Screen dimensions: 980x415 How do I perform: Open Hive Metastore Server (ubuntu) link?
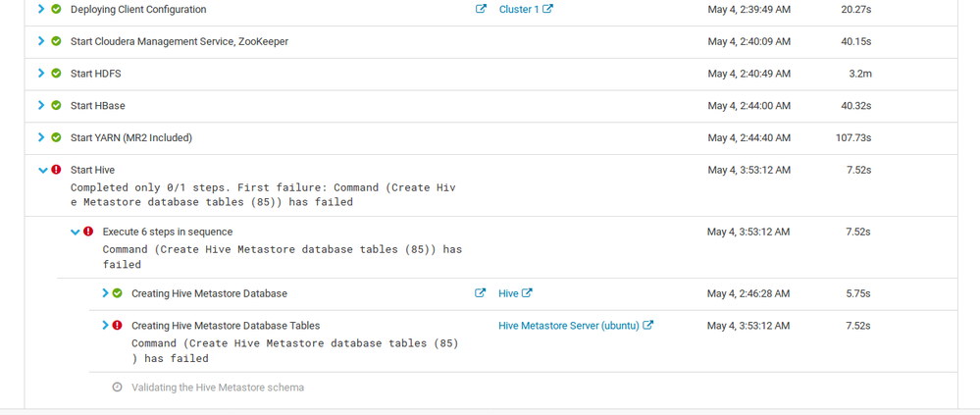pos(568,326)
